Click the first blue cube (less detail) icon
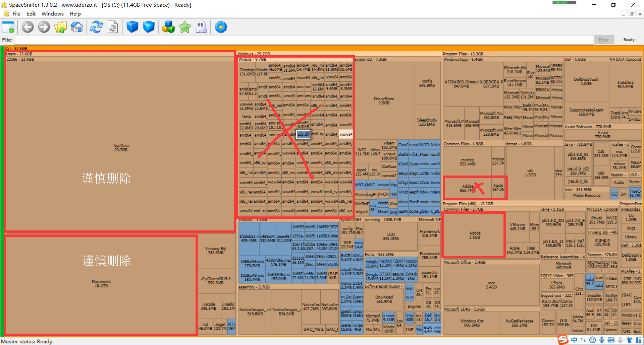 point(132,27)
